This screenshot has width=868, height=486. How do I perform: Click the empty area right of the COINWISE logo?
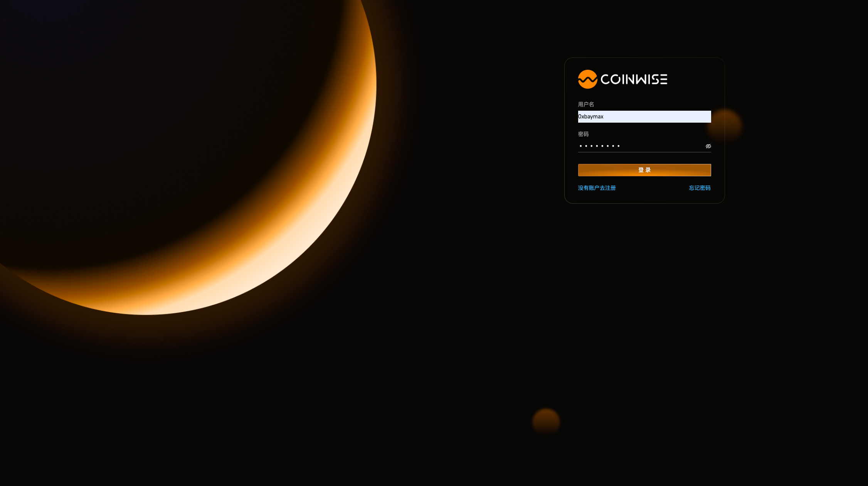click(x=694, y=79)
